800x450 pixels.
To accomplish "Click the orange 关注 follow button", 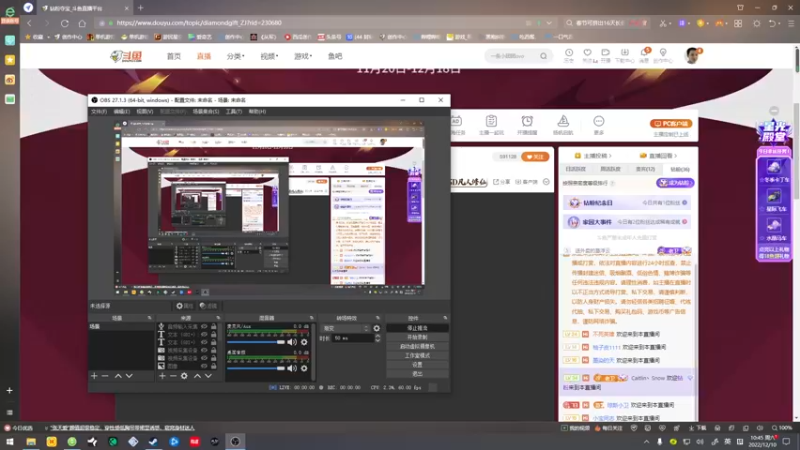I will 535,157.
